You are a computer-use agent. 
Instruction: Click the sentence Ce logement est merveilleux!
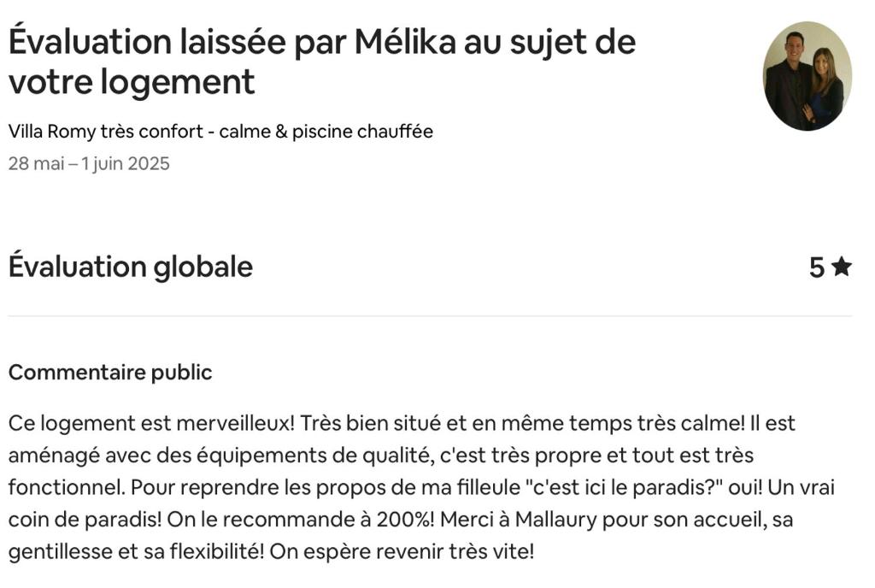coord(151,423)
